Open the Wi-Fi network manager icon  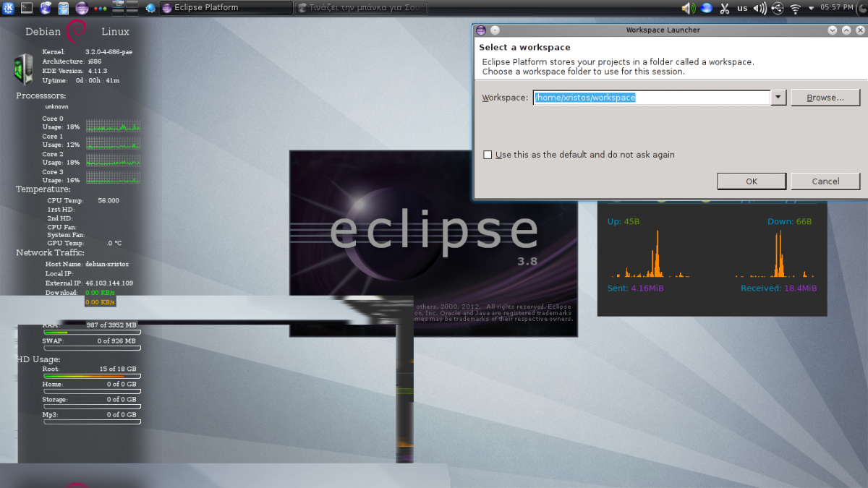[x=796, y=8]
